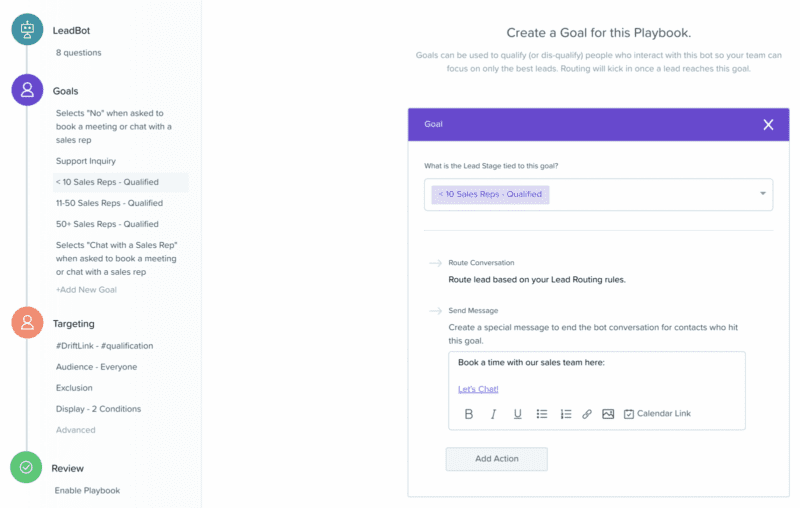Viewport: 800px width, 508px height.
Task: Click the LeadBot robot step icon
Action: [28, 30]
